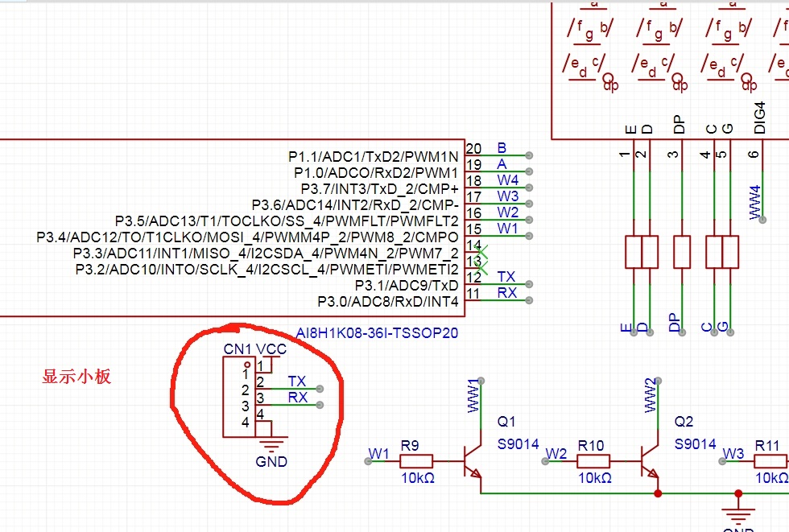Select the Q1 transistor designator
The width and height of the screenshot is (789, 532).
pos(506,422)
